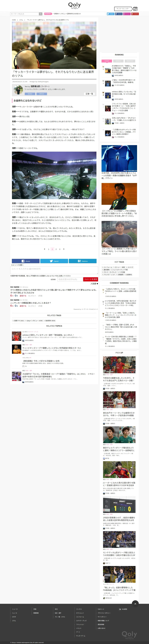Click the author avatar of 浅野凜太郎

(18, 90)
